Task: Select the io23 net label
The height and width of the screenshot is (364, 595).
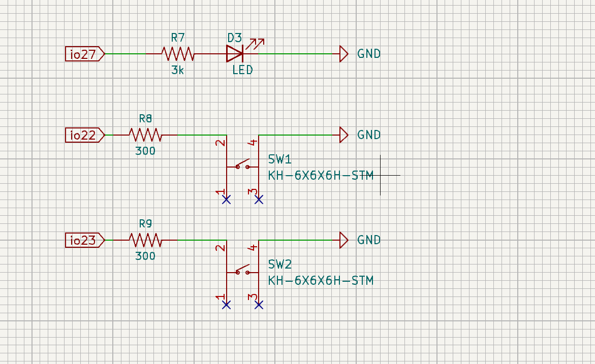Action: pyautogui.click(x=82, y=240)
